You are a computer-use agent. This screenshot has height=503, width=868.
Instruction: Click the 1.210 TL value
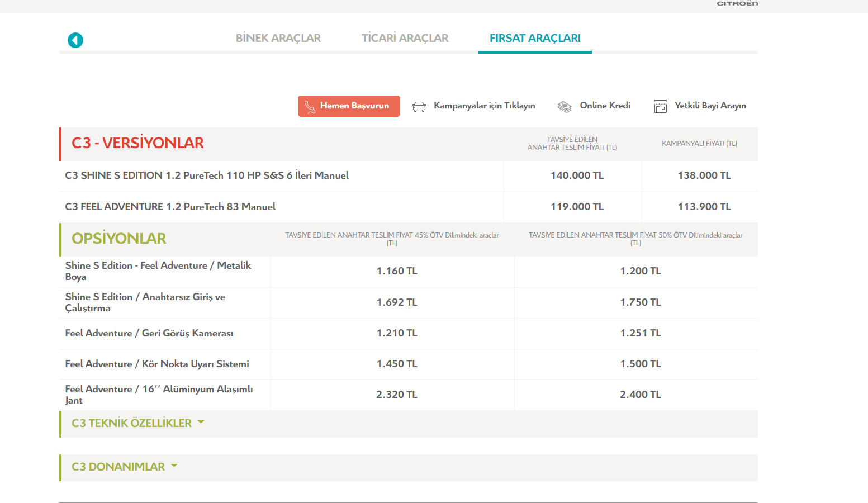397,333
